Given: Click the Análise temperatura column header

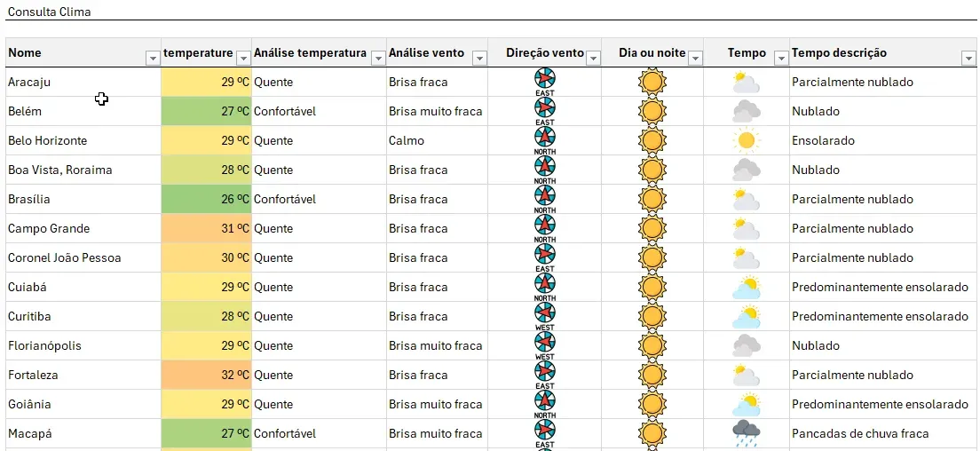Looking at the screenshot, I should 310,53.
